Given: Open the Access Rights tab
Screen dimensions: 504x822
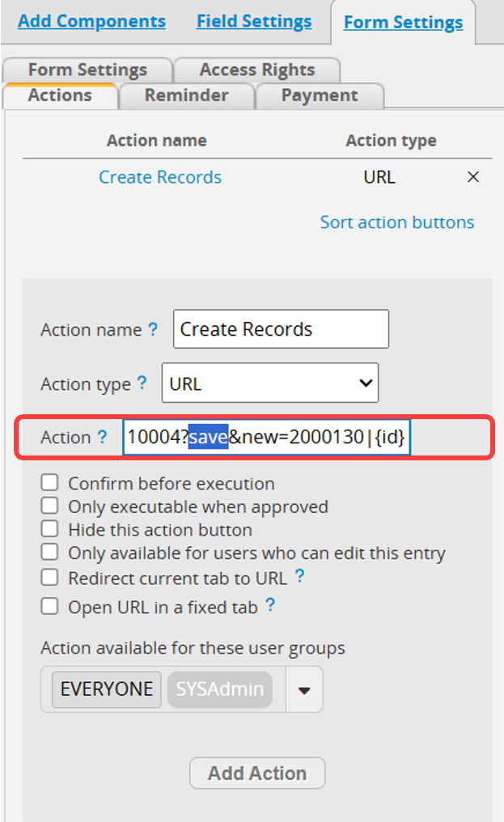Looking at the screenshot, I should [257, 70].
